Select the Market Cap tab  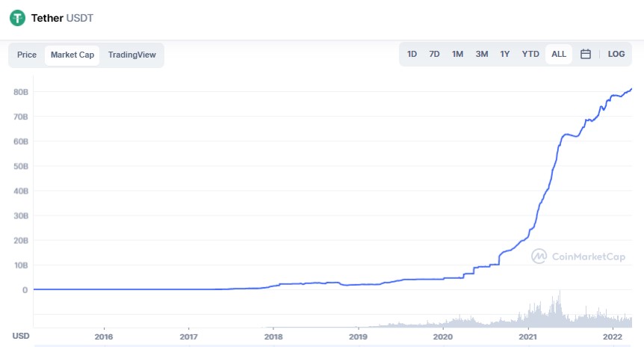[72, 55]
